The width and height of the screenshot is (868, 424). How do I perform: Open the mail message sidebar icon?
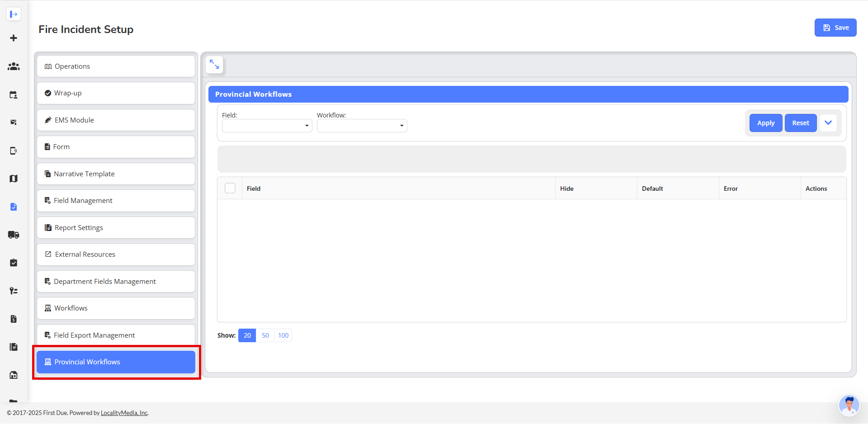point(14,122)
